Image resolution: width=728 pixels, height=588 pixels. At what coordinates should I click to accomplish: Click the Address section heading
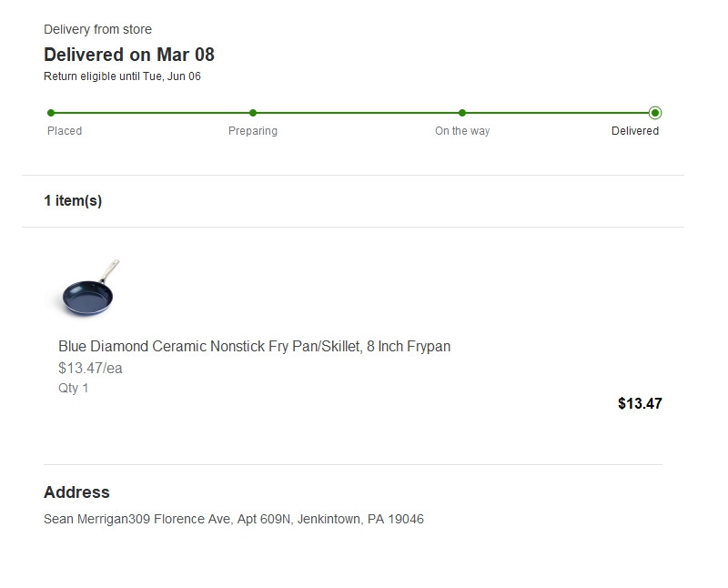click(76, 492)
